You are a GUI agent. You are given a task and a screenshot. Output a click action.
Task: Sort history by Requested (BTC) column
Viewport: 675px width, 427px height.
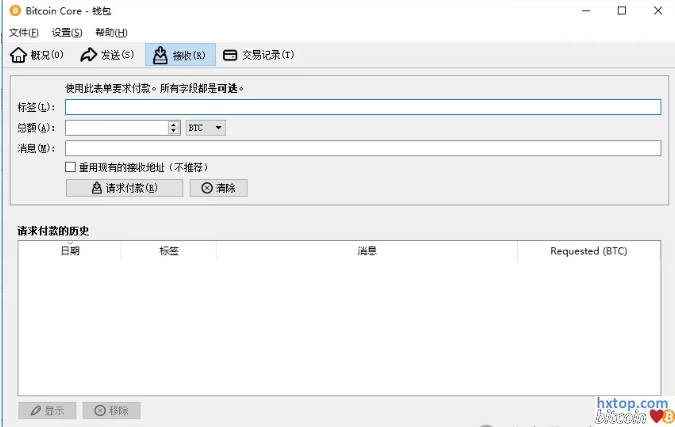[x=588, y=251]
